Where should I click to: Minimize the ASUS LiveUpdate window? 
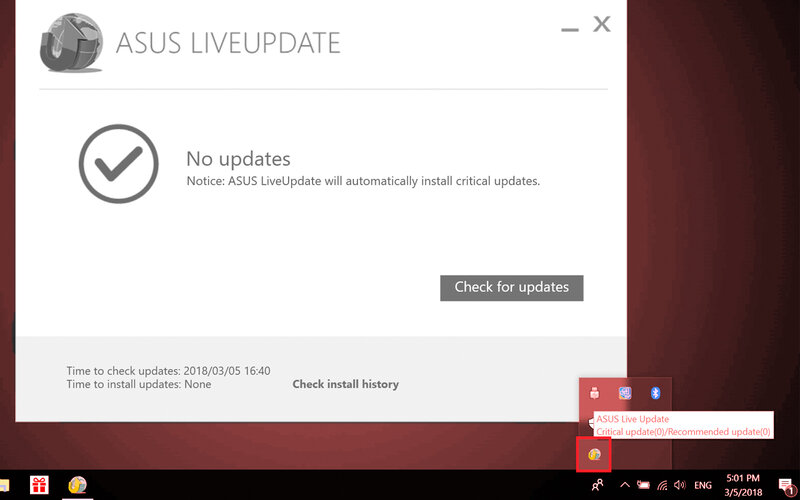tap(570, 29)
